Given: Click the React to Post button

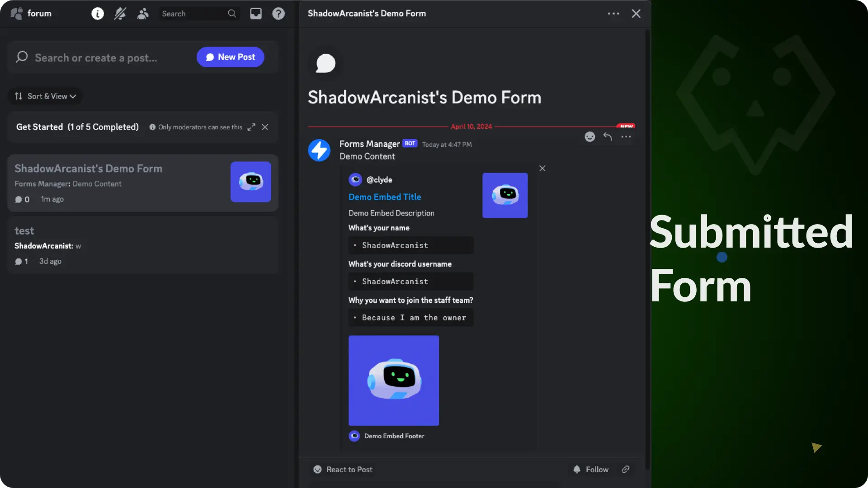Looking at the screenshot, I should point(343,469).
